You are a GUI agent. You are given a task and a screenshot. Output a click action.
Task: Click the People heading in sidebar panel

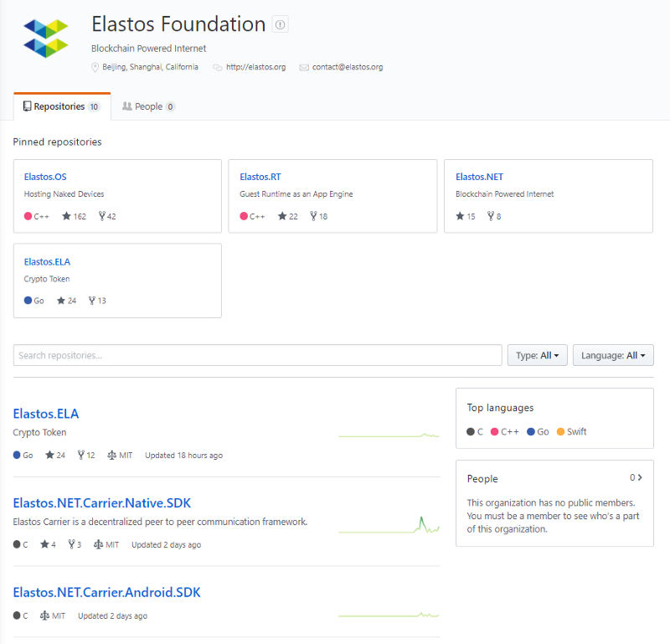(482, 479)
